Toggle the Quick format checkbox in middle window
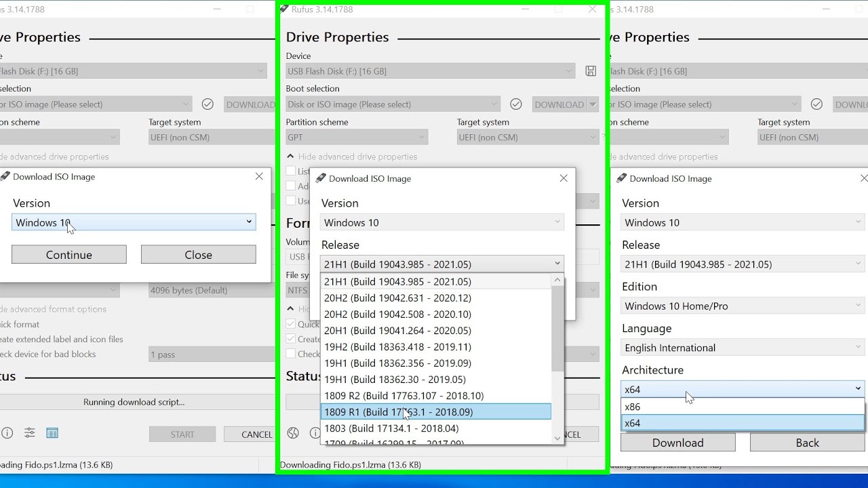This screenshot has width=868, height=488. (291, 324)
